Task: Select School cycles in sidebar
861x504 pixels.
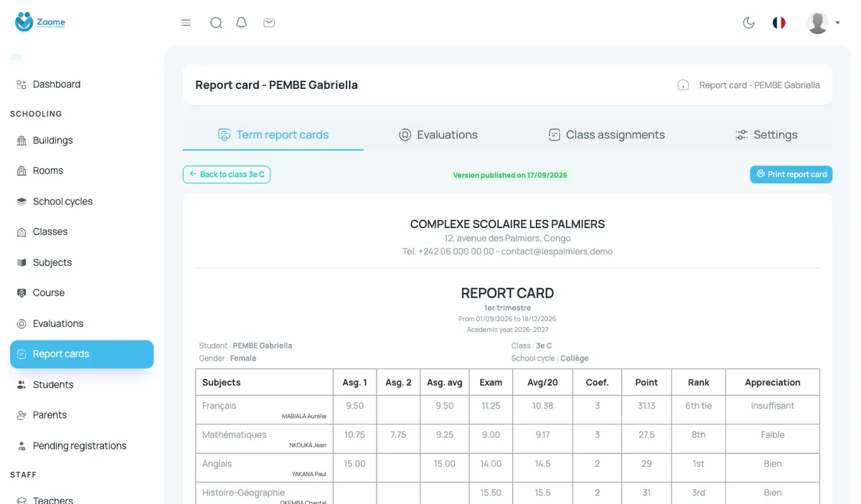Action: pos(82,201)
